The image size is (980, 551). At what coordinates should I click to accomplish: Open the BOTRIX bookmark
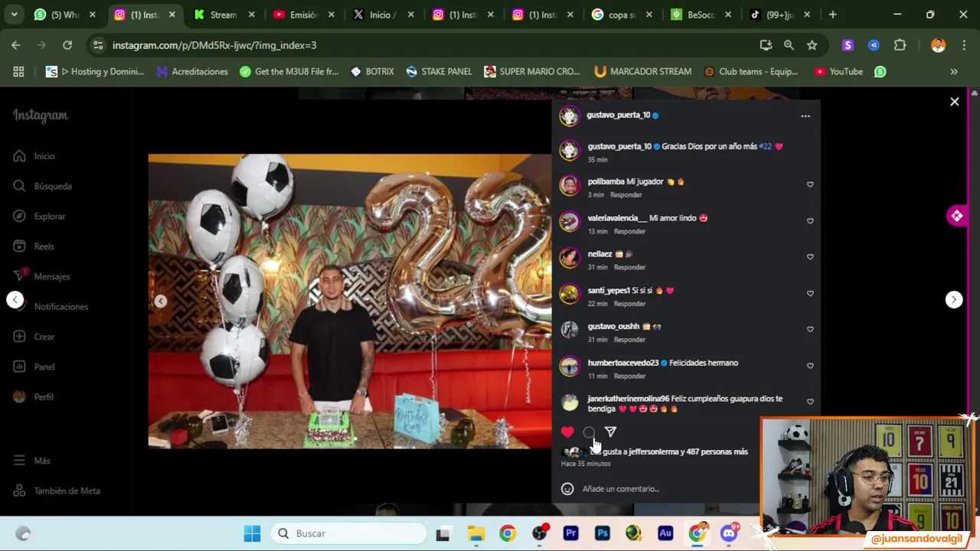pos(372,72)
